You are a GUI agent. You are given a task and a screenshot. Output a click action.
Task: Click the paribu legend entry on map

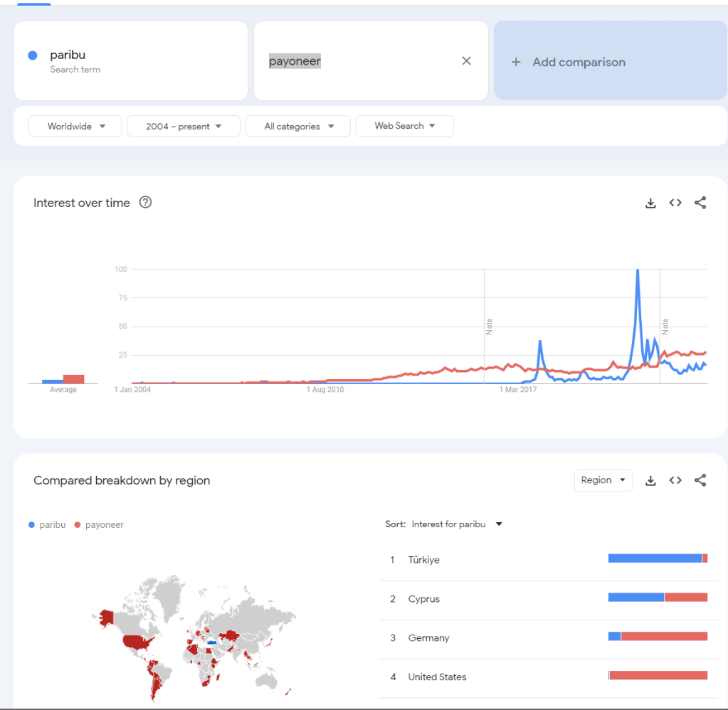(48, 525)
